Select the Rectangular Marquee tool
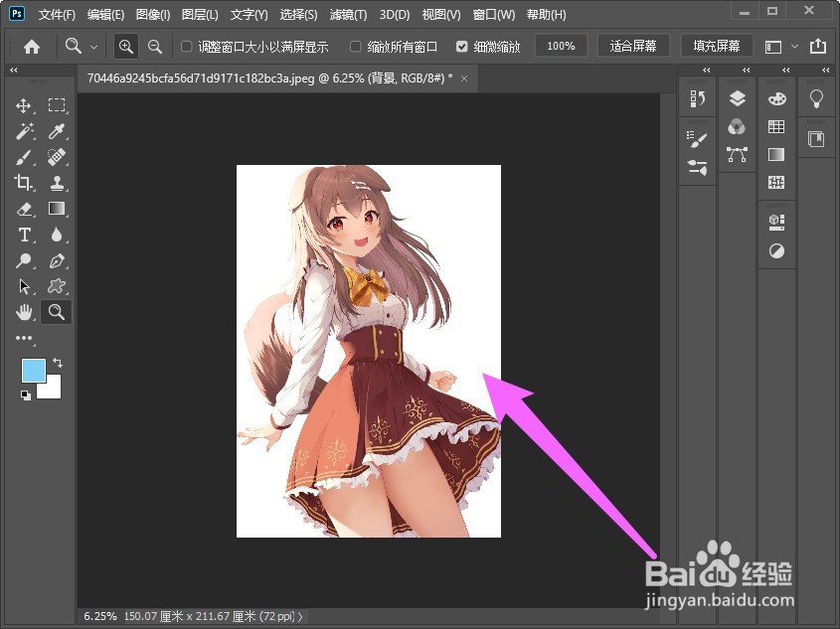Screen dimensions: 840x629 point(57,105)
